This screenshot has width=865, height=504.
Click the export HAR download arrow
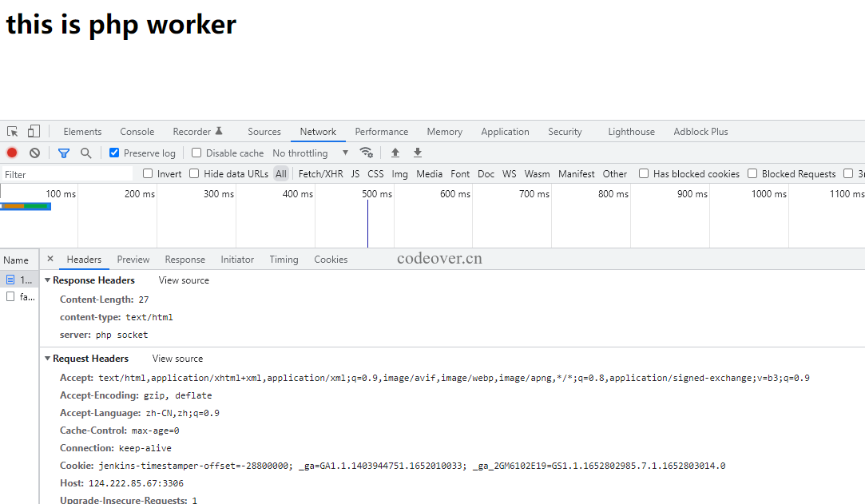(x=417, y=153)
